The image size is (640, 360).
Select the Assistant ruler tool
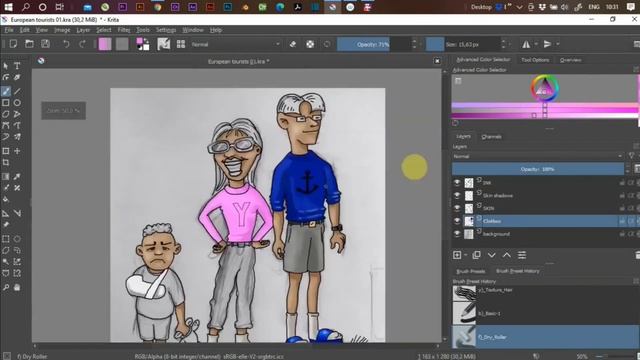(x=6, y=213)
